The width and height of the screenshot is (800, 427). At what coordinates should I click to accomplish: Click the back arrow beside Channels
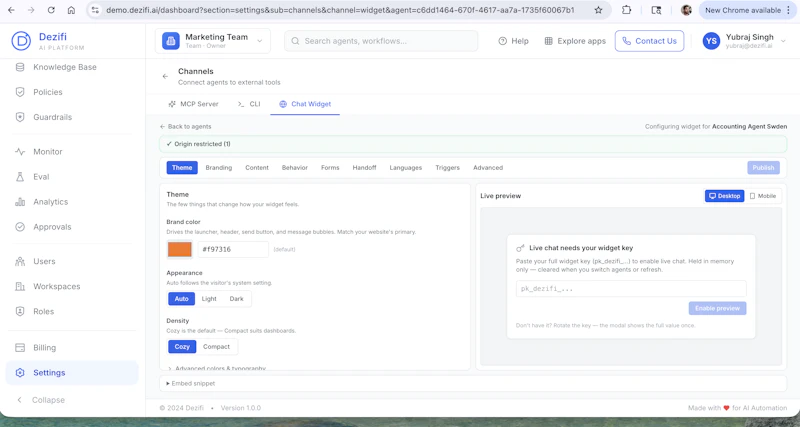[165, 77]
